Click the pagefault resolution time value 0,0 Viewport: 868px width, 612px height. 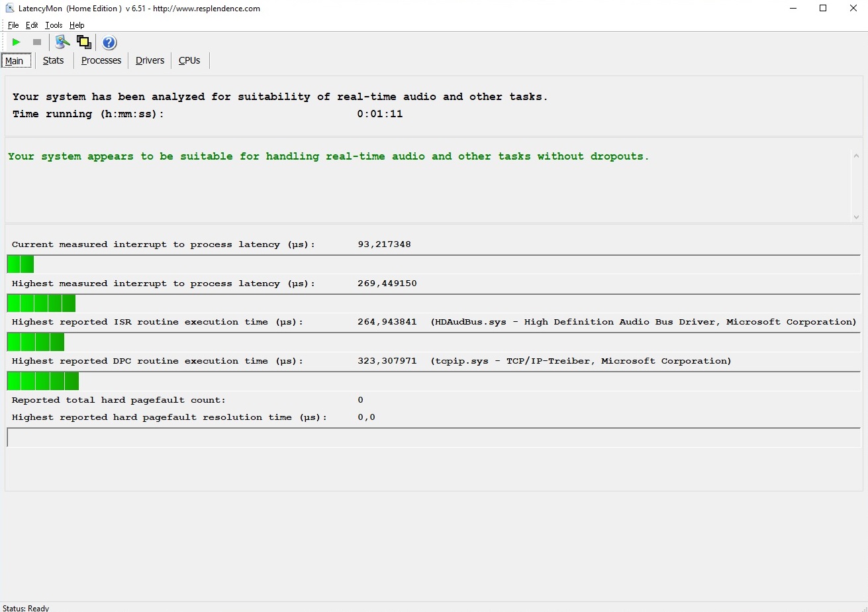[366, 417]
